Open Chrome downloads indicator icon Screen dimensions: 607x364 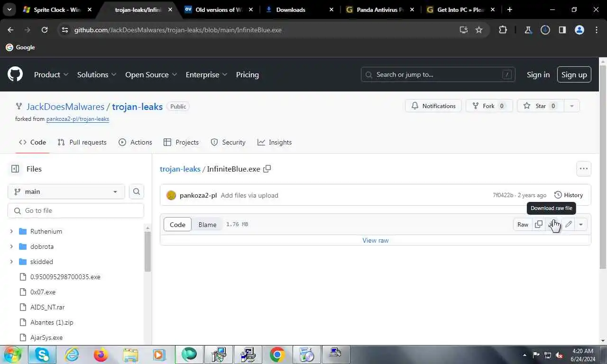click(545, 30)
